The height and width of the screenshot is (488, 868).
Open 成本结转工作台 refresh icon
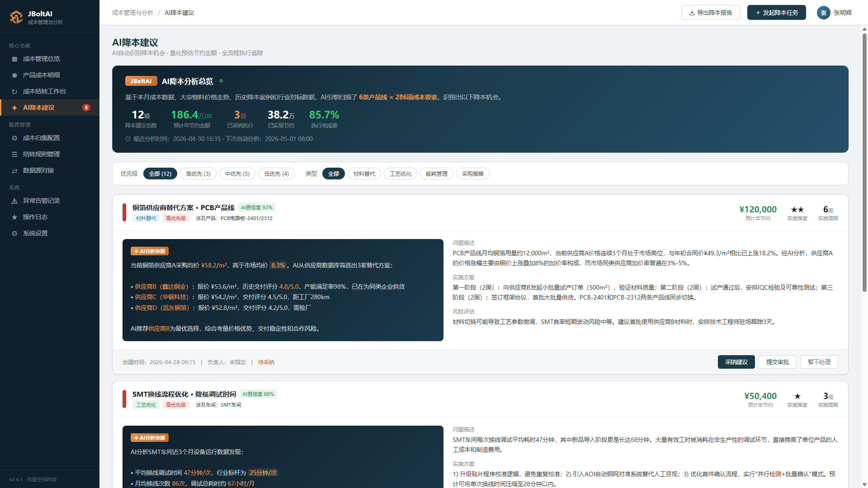point(14,92)
